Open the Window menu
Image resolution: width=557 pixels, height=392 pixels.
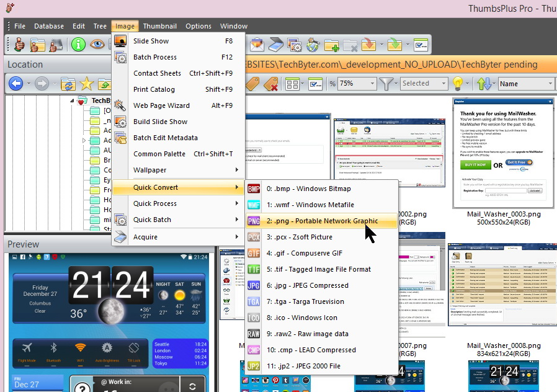pyautogui.click(x=234, y=26)
